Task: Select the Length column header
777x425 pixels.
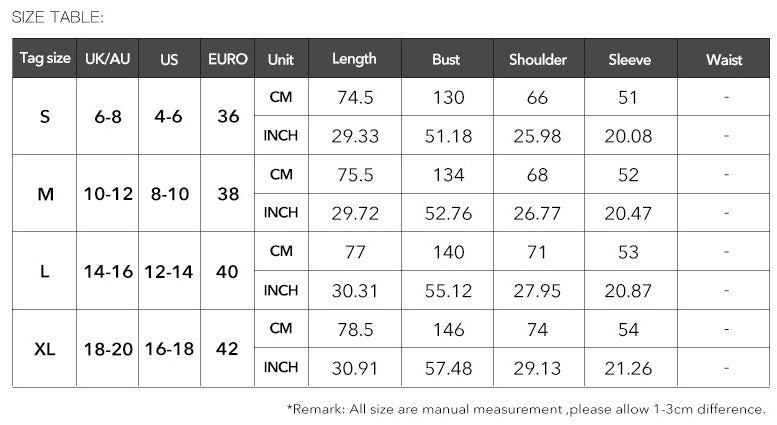Action: (354, 59)
